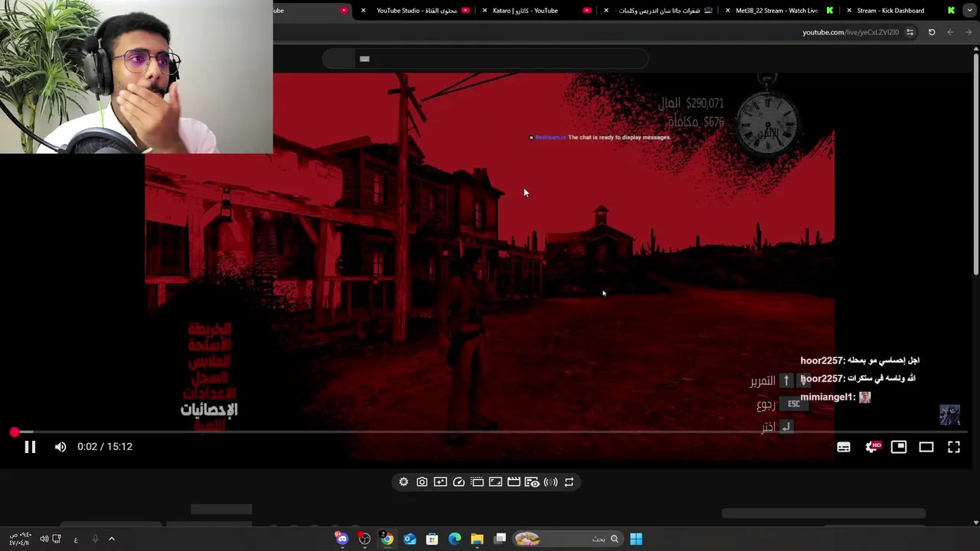Open Discord from taskbar
This screenshot has width=980, height=551.
pyautogui.click(x=342, y=539)
